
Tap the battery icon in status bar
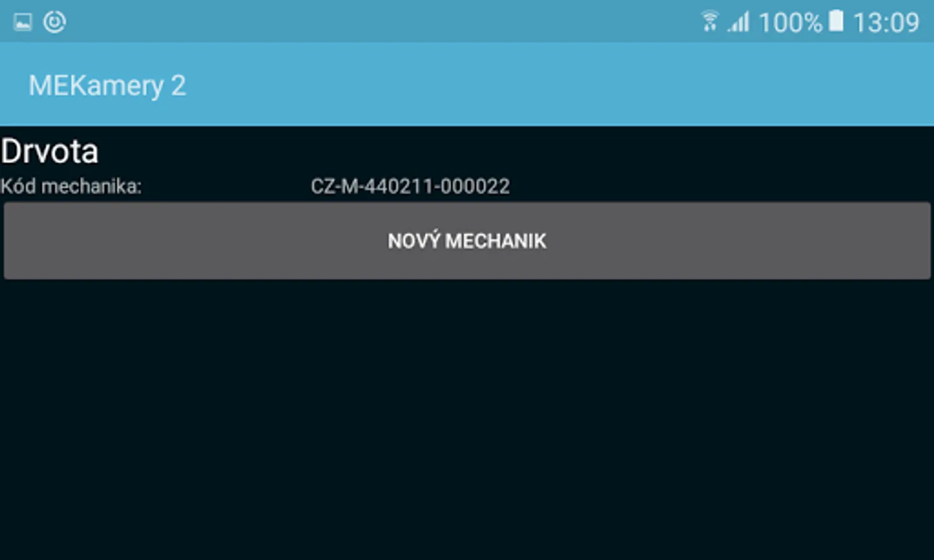coord(836,21)
